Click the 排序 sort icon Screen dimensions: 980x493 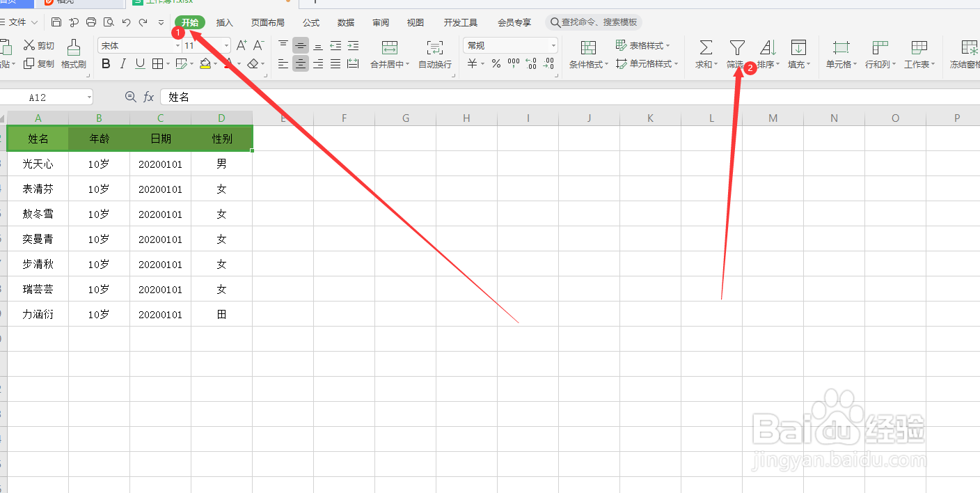[x=768, y=47]
